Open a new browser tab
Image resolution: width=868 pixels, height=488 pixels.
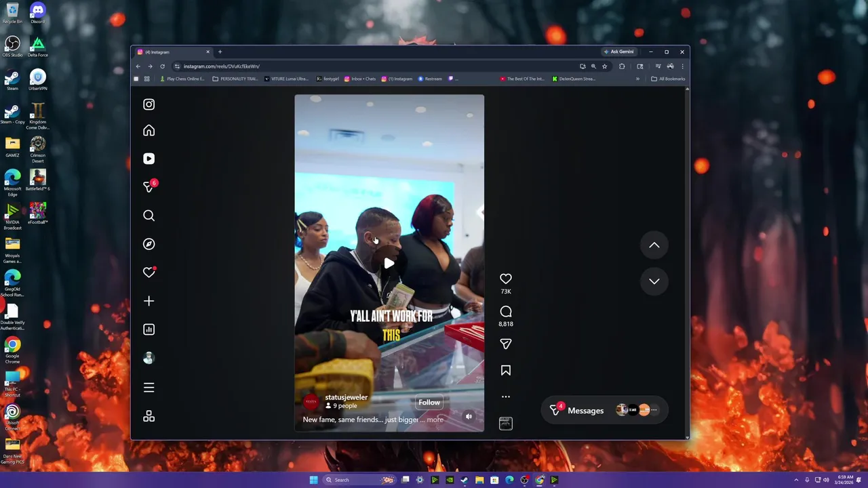click(220, 52)
